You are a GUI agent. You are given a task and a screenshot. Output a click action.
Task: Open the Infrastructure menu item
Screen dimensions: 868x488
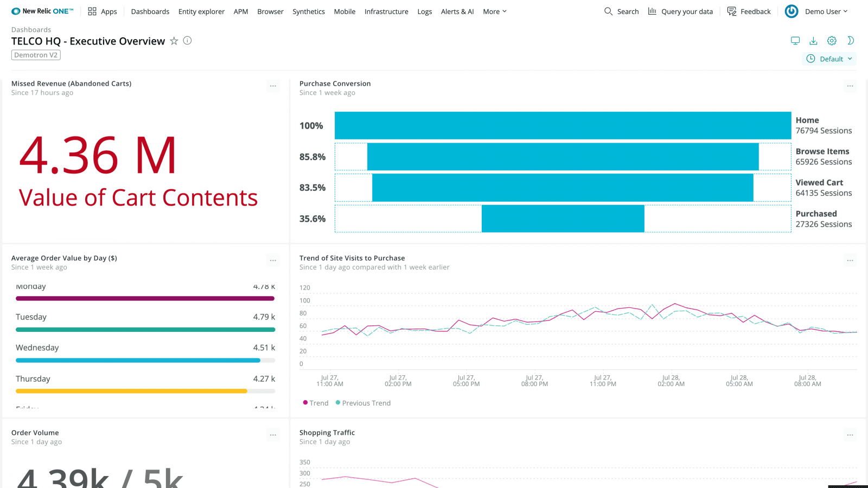[386, 11]
